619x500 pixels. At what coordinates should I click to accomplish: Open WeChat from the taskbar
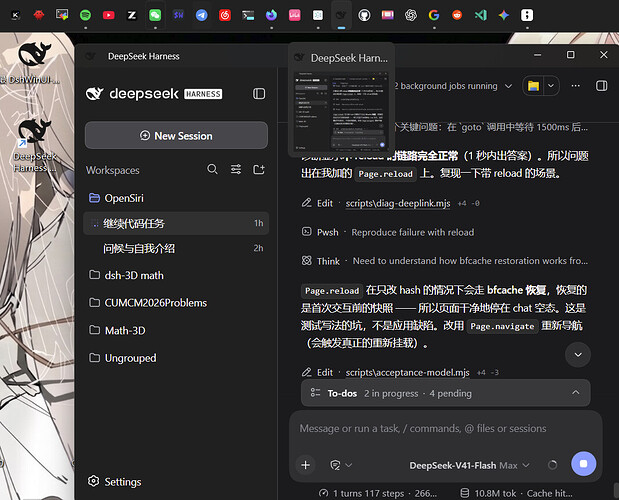(155, 15)
